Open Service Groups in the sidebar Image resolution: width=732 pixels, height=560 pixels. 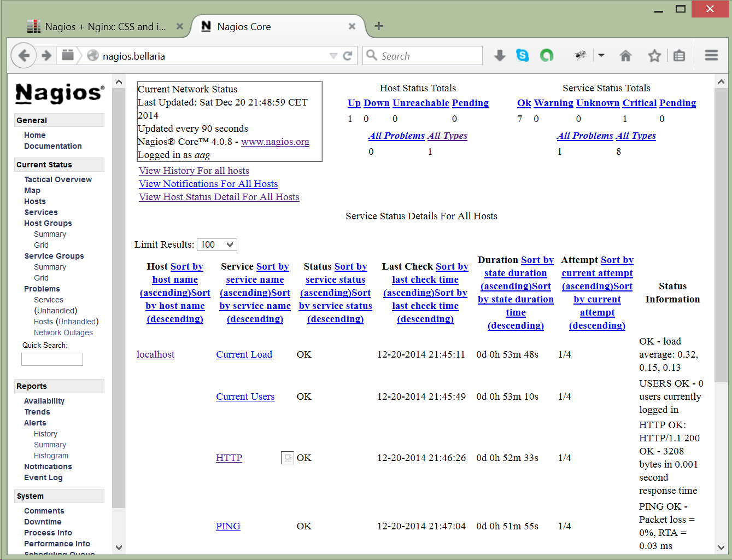54,256
